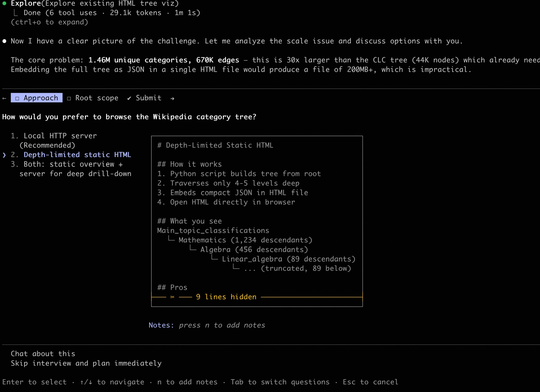Click Skip interview and plan immediately
The width and height of the screenshot is (540, 392).
(x=86, y=363)
